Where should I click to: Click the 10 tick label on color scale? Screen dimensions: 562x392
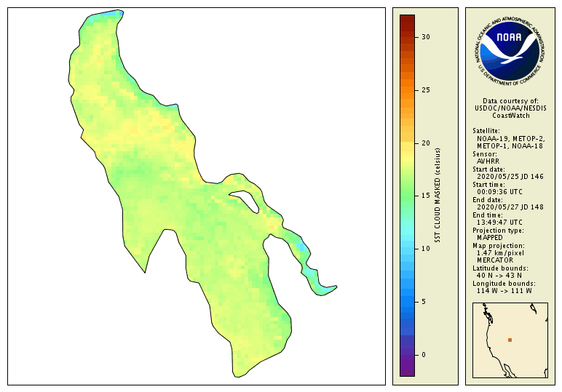[x=425, y=249]
